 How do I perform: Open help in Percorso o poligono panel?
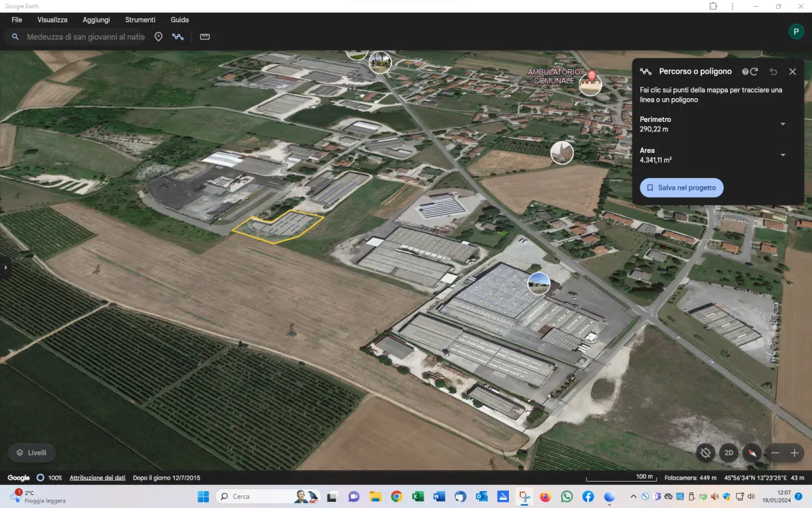pos(745,71)
